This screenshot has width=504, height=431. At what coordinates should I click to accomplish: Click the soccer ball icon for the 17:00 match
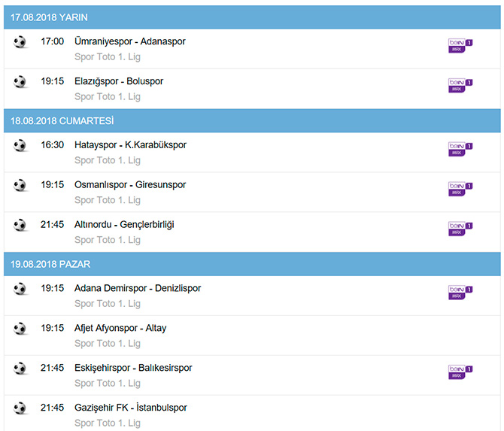(x=20, y=42)
